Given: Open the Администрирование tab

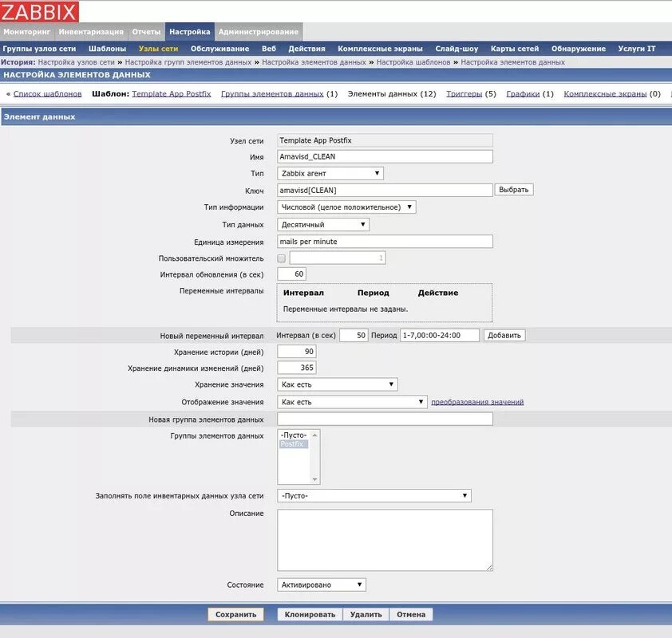Looking at the screenshot, I should pyautogui.click(x=259, y=32).
